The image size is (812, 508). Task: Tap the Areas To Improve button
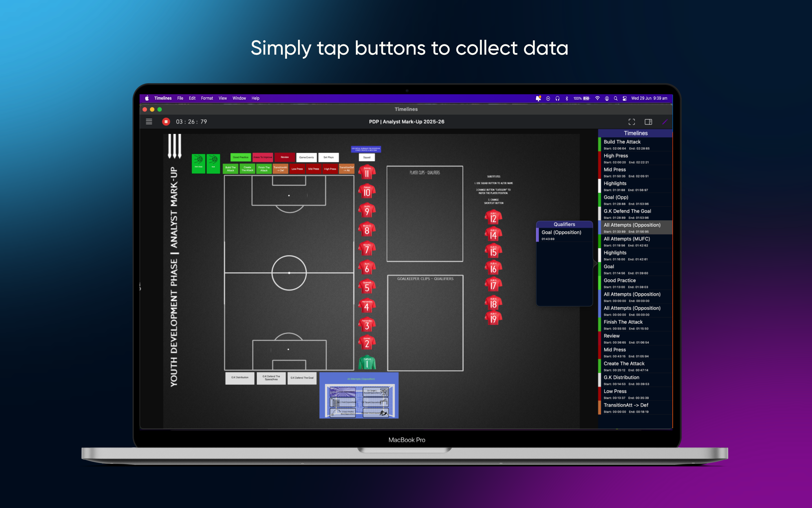tap(263, 157)
